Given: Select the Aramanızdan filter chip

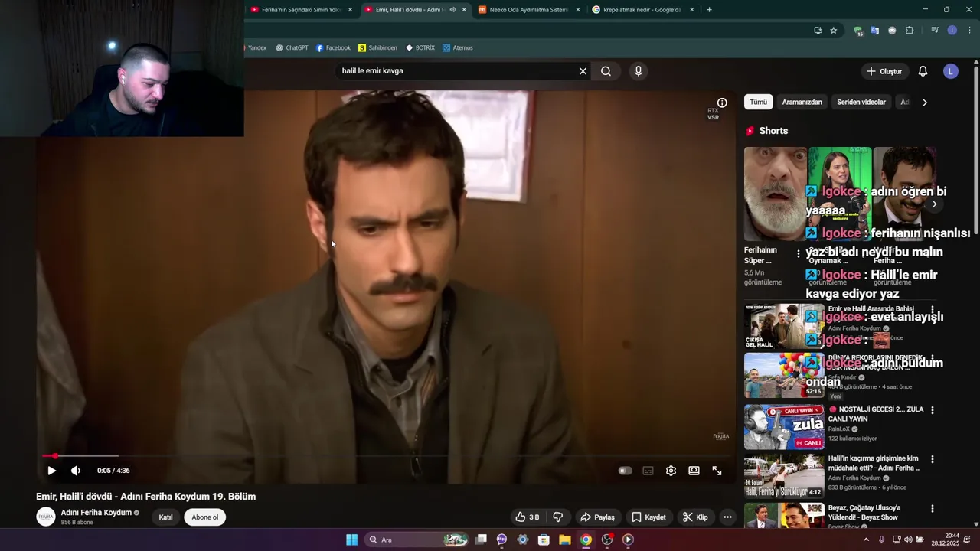Looking at the screenshot, I should coord(802,102).
